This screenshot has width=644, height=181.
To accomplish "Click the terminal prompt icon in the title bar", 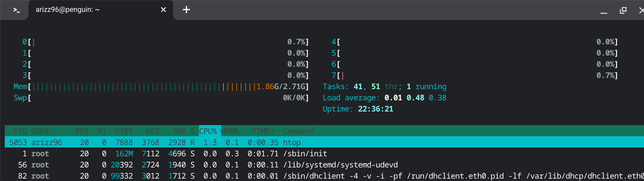I will click(16, 10).
